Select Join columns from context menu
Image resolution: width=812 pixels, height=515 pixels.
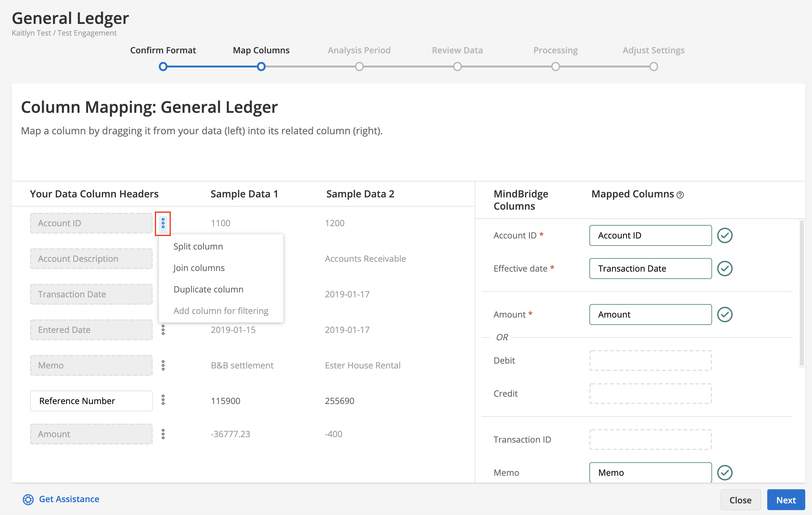pos(199,268)
